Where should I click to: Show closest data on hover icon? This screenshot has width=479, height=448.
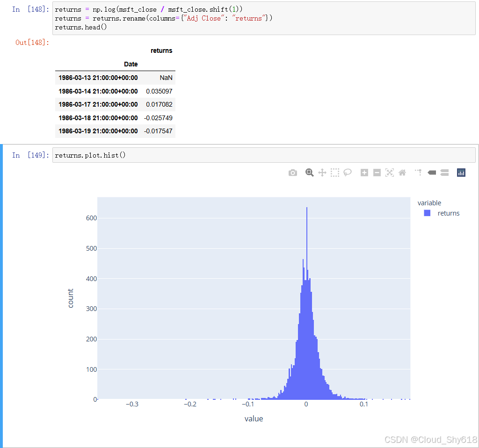pos(432,173)
